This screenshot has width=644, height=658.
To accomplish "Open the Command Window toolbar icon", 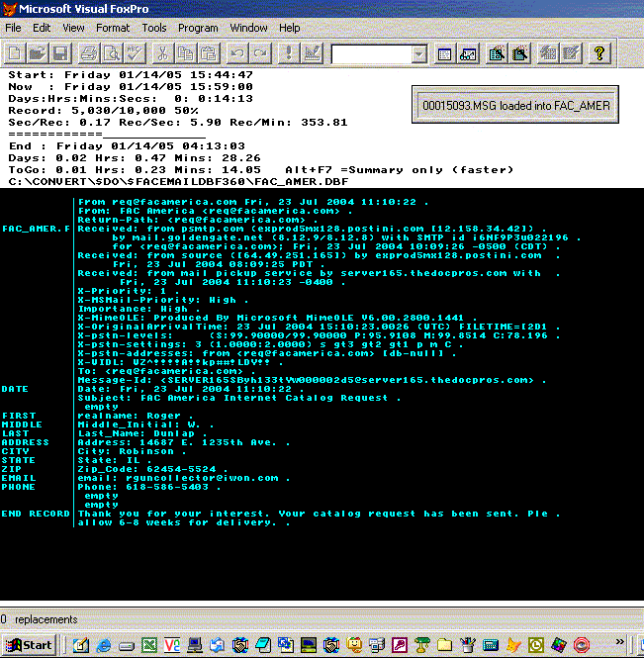I will pos(445,53).
